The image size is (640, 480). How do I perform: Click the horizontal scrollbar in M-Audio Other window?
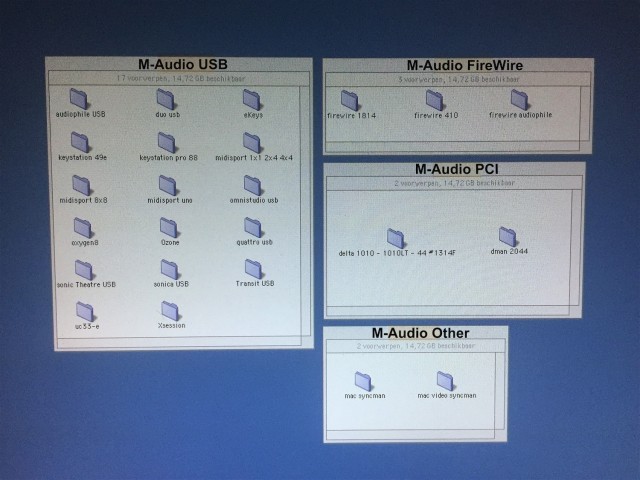(411, 434)
